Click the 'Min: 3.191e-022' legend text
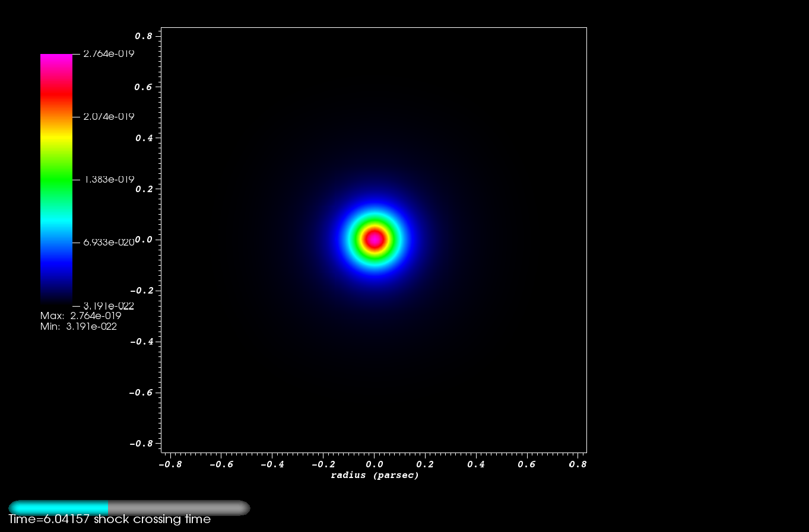The width and height of the screenshot is (809, 532). [x=78, y=327]
